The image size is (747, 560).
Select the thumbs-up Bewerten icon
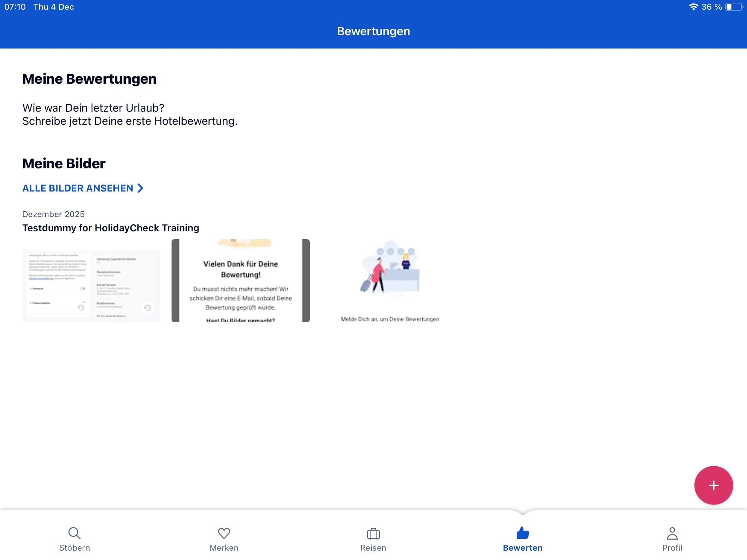(523, 533)
